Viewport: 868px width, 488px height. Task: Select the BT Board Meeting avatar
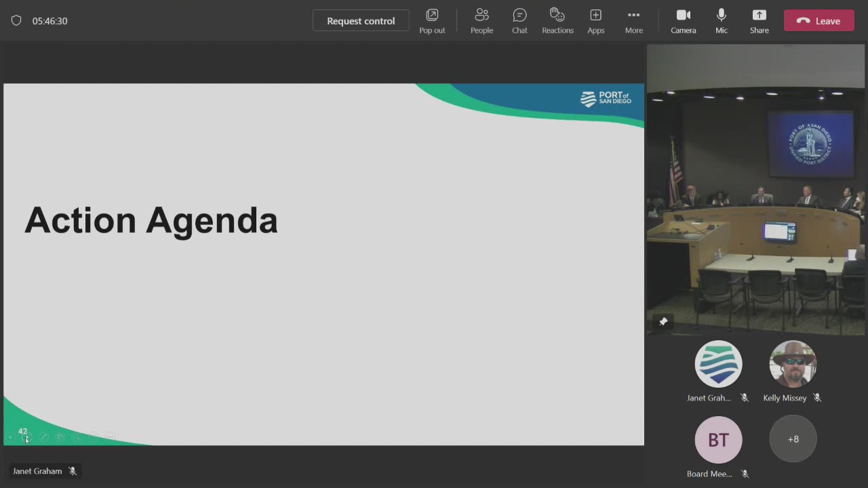point(718,439)
